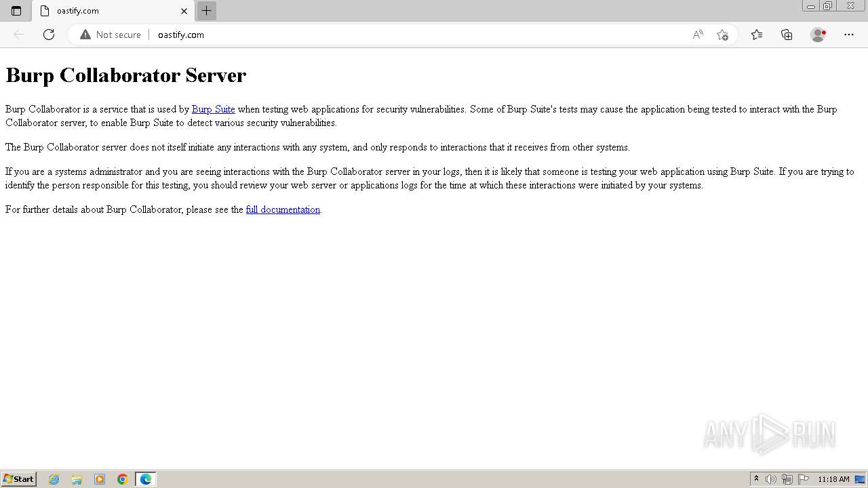Click the Burp Collaborator Server heading
This screenshot has height=488, width=868.
[126, 75]
